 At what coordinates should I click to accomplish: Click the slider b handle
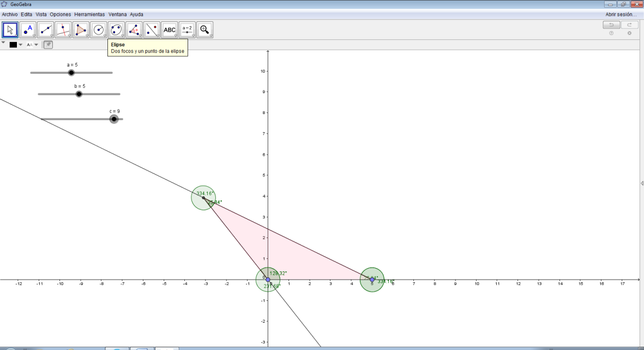coord(79,94)
